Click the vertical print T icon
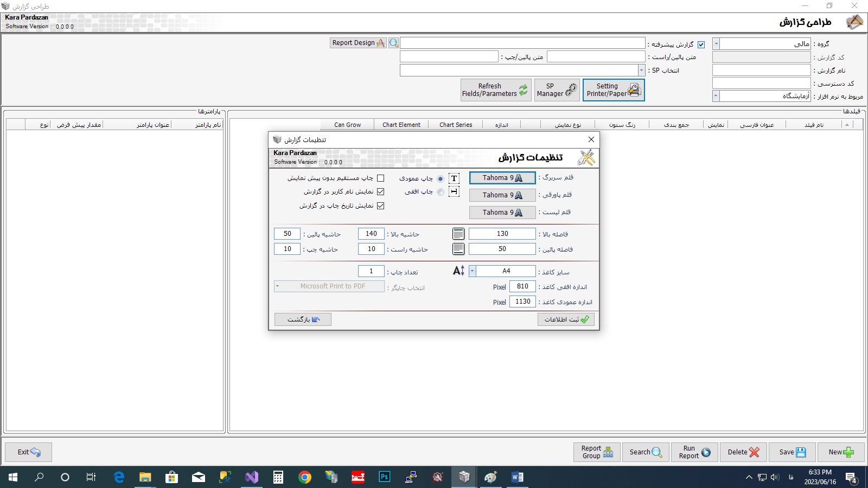Screen dimensions: 868x488 (454, 178)
